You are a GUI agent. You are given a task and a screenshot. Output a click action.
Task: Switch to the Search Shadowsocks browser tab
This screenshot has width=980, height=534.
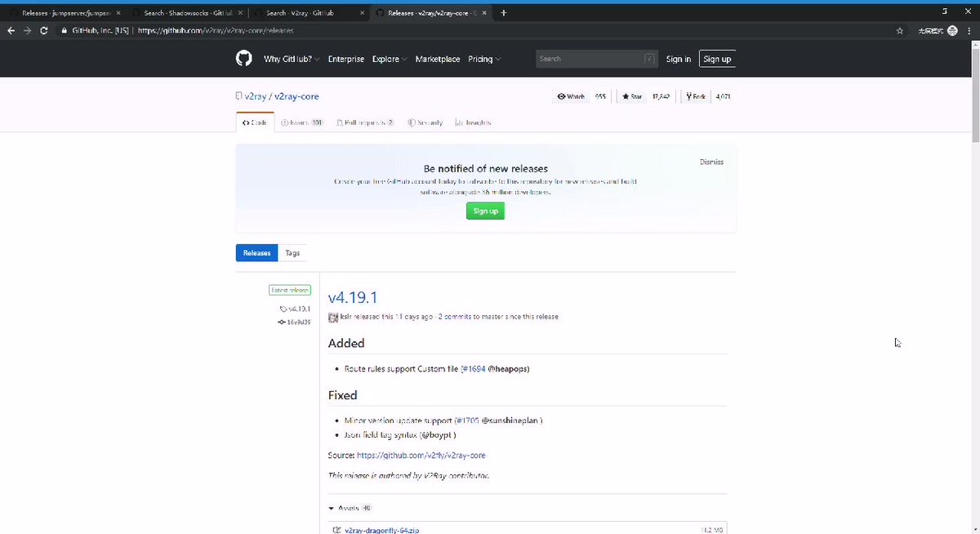[187, 13]
